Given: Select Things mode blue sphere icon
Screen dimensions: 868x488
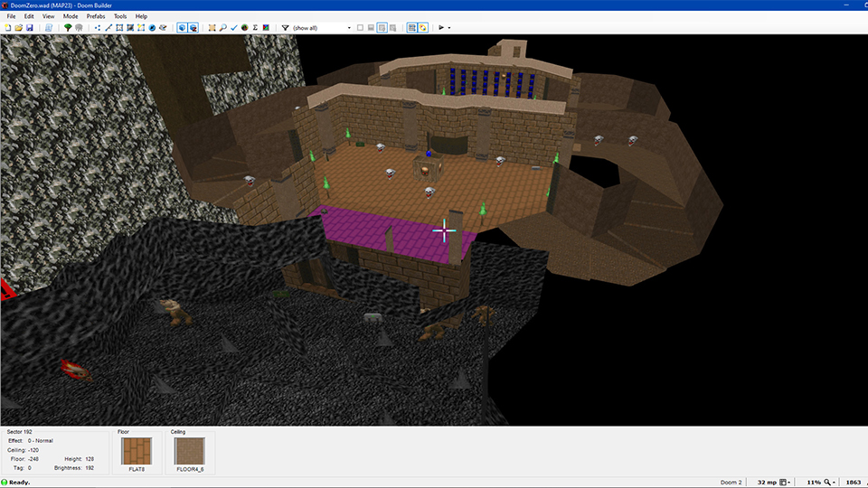Looking at the screenshot, I should [x=152, y=28].
